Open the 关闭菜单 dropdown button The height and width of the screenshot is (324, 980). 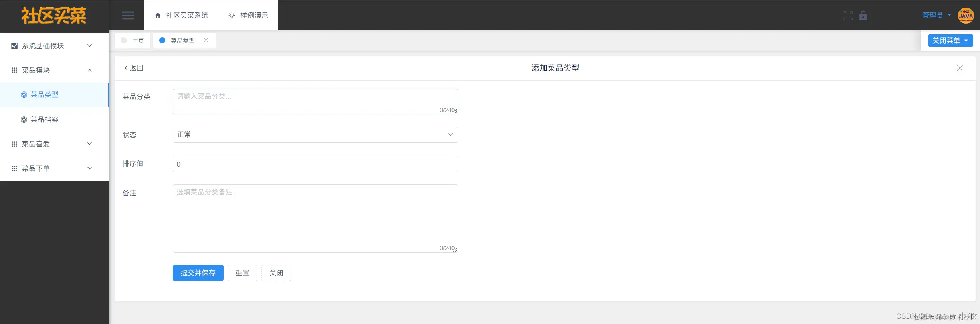[950, 40]
